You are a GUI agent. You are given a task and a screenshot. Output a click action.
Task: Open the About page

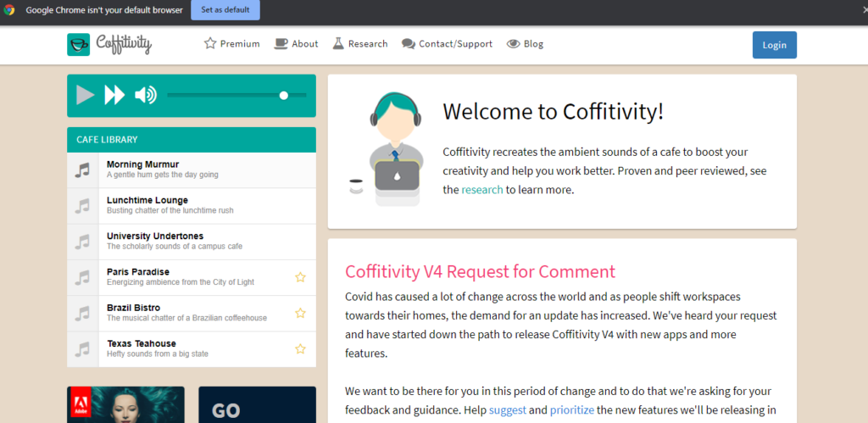(x=296, y=44)
